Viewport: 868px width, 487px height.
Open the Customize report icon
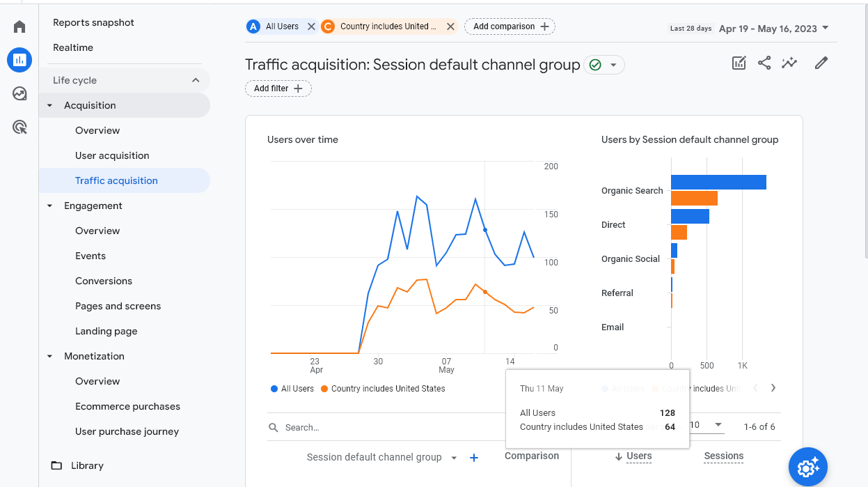tap(739, 63)
